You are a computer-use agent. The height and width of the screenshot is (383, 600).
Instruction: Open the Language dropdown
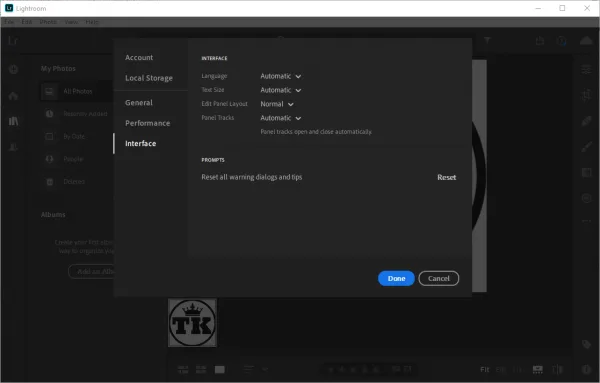click(x=280, y=76)
